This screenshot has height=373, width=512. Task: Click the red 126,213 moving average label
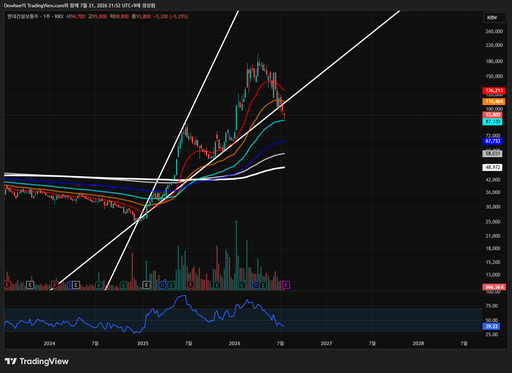(494, 90)
